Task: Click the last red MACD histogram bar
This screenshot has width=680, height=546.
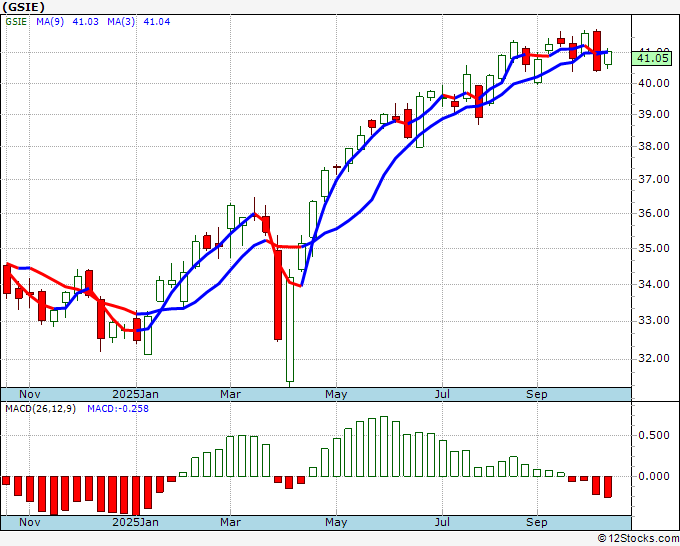Action: [608, 487]
